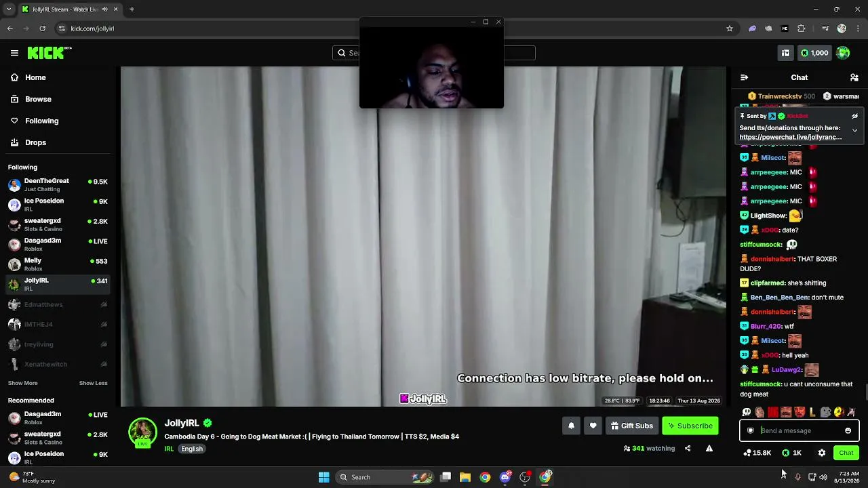Open the dashboard layout icon beside the balance

click(785, 53)
